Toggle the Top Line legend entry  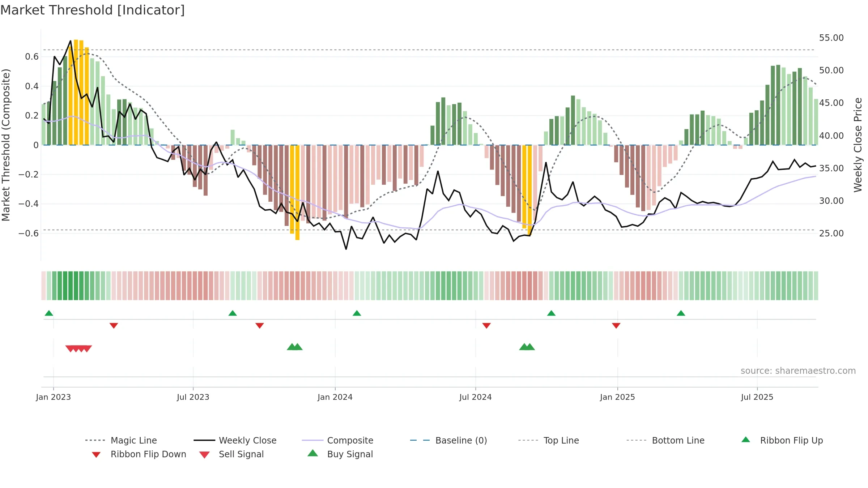pos(549,440)
